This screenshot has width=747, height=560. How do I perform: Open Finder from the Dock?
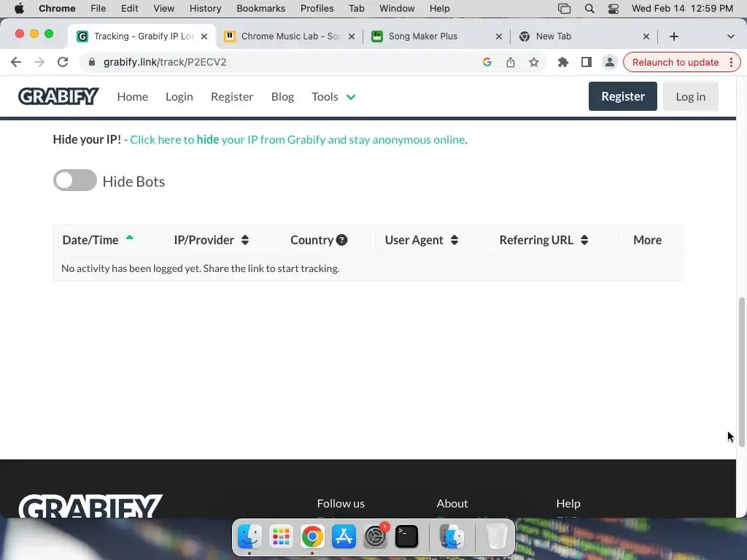[249, 536]
